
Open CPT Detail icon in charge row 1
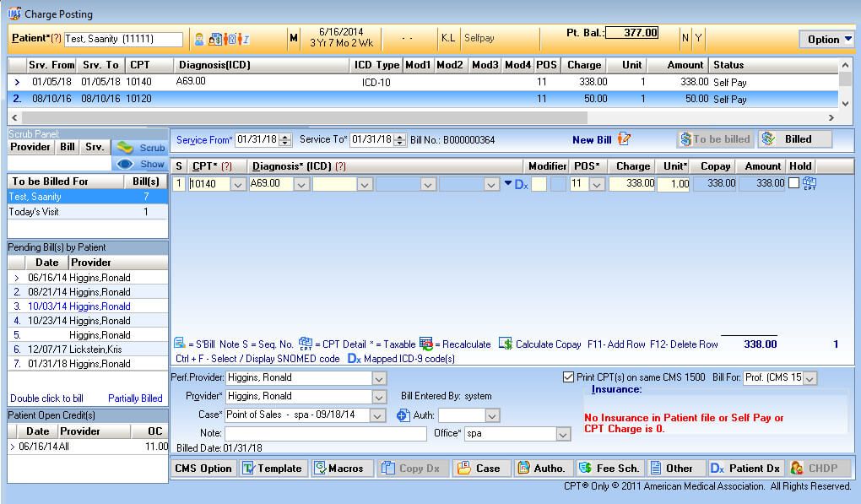810,183
